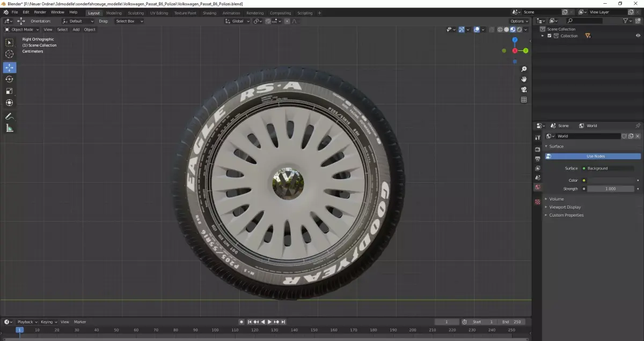This screenshot has height=341, width=644.
Task: Open the View Layer properties tab icon
Action: [x=537, y=168]
